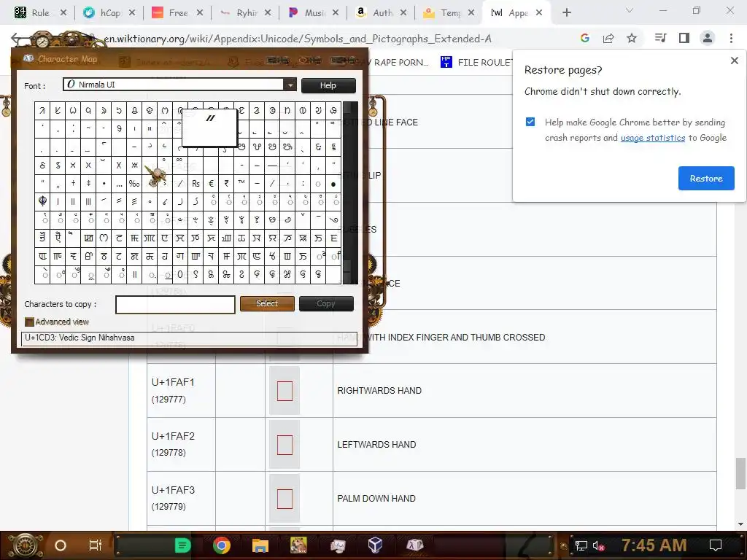Open the Action Center notifications icon

point(715,545)
